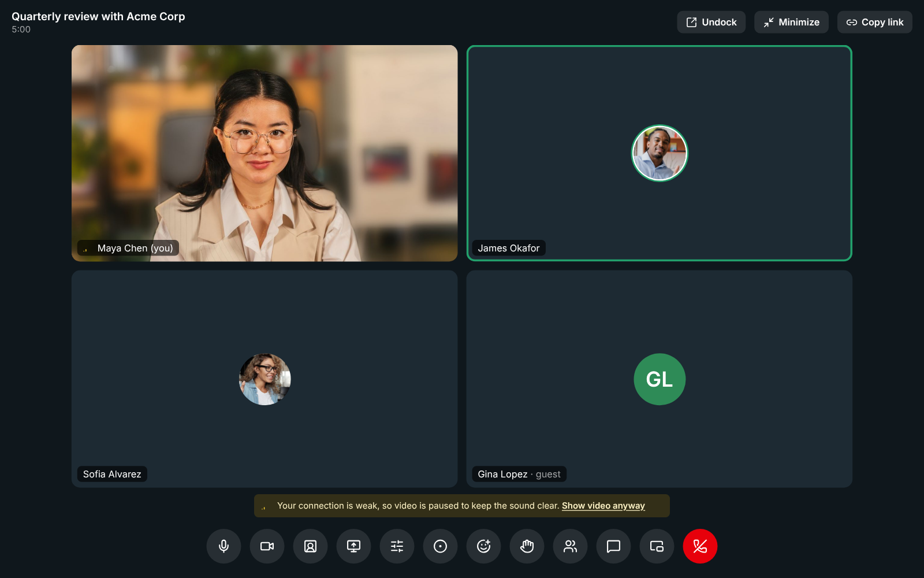Open emoji reactions

pos(483,546)
